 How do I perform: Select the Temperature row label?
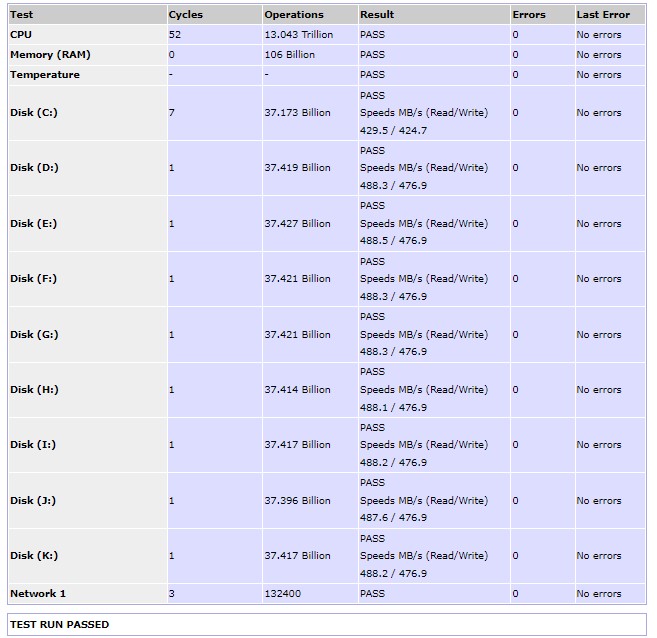(45, 75)
